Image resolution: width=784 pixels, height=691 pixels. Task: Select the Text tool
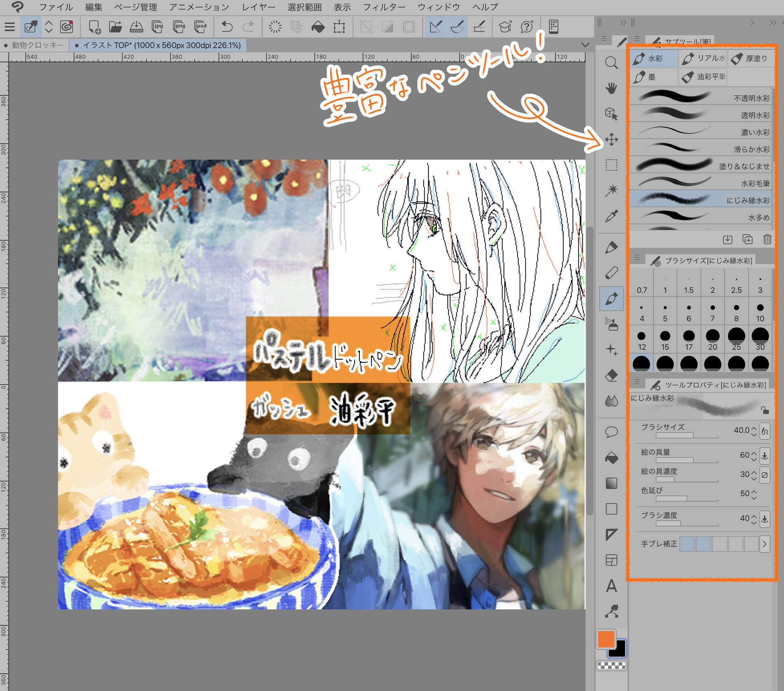pyautogui.click(x=611, y=586)
